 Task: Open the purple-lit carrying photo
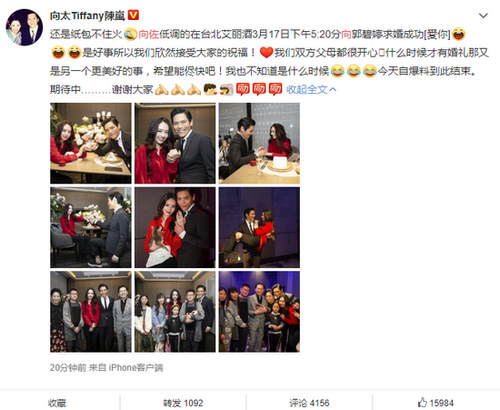tap(259, 227)
